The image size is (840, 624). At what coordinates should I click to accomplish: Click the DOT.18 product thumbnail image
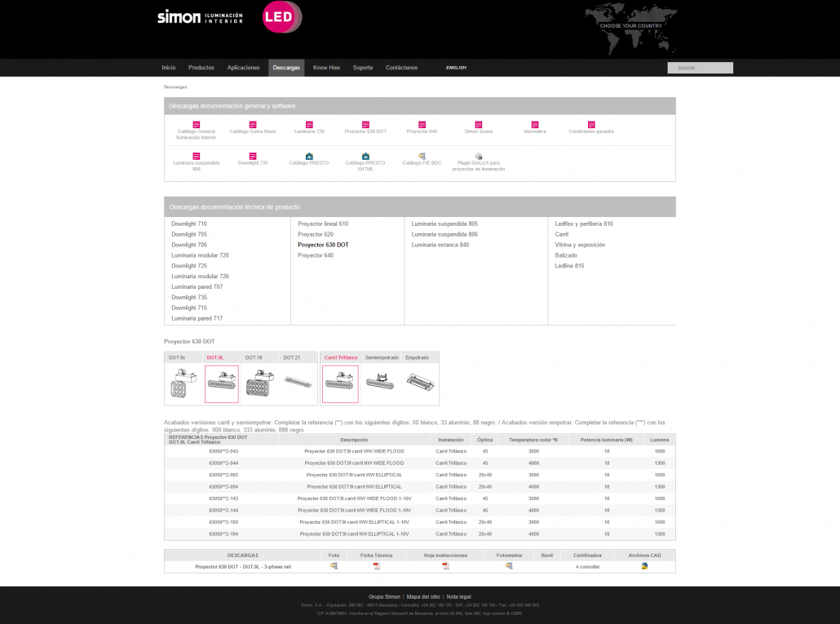260,383
